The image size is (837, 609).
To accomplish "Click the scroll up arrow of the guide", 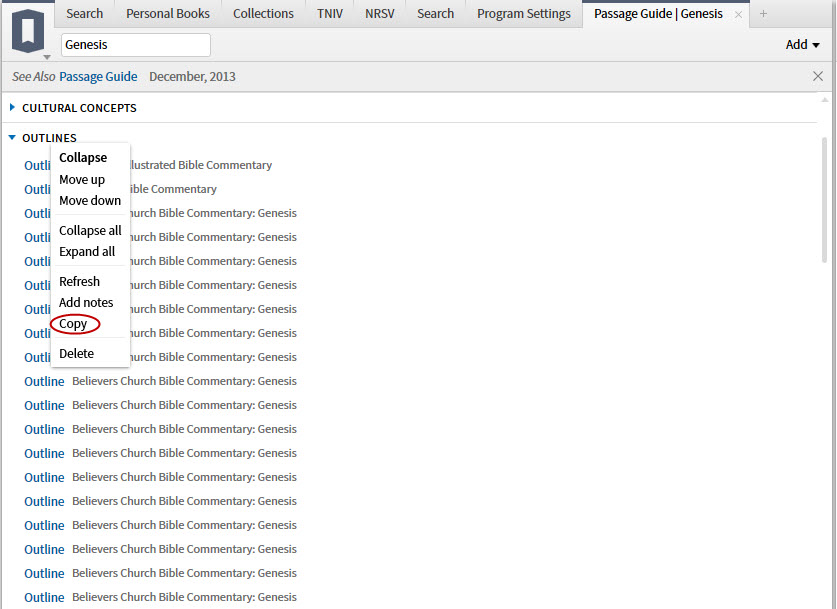I will click(x=825, y=100).
